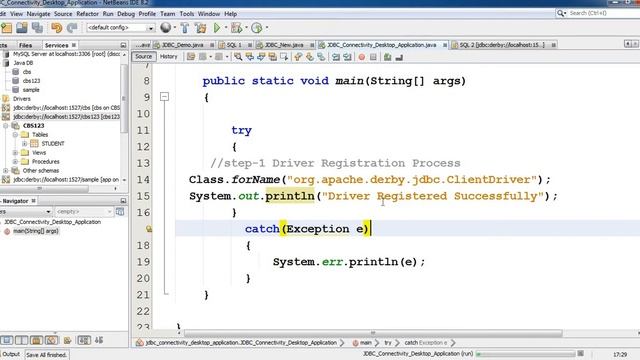Run the project with the green play icon
This screenshot has width=640, height=360.
tap(217, 28)
